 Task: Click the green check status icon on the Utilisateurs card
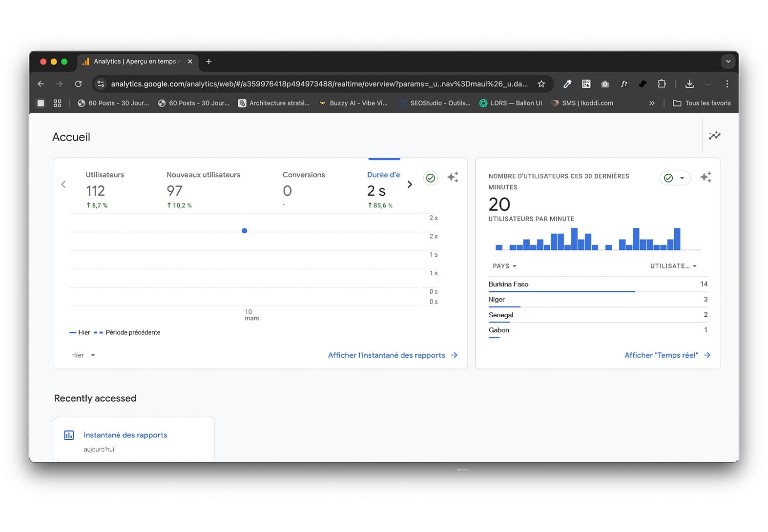(430, 178)
